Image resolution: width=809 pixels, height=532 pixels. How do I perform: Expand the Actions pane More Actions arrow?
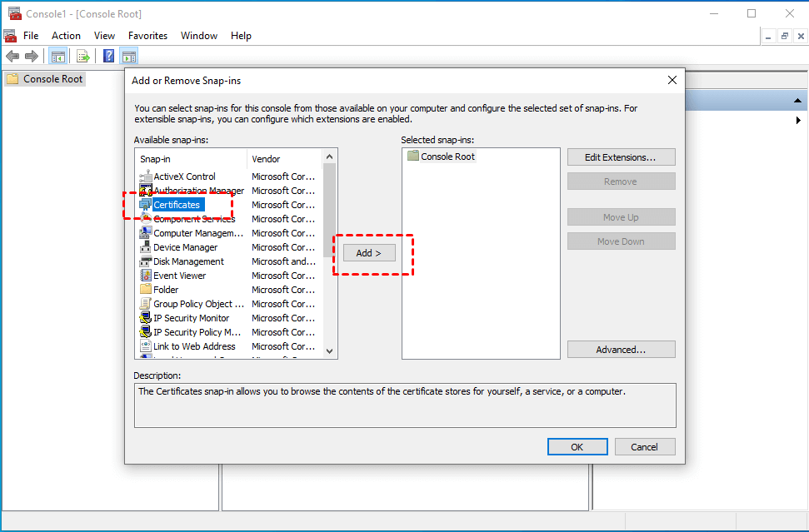798,120
